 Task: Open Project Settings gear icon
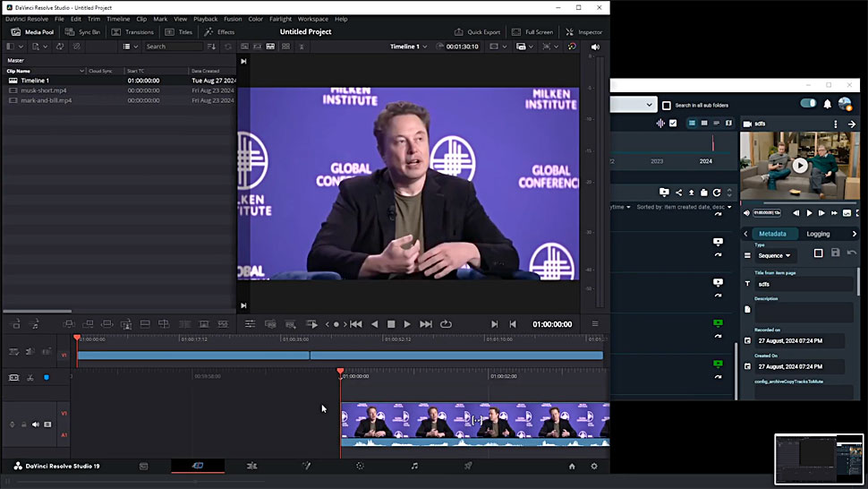click(x=594, y=466)
